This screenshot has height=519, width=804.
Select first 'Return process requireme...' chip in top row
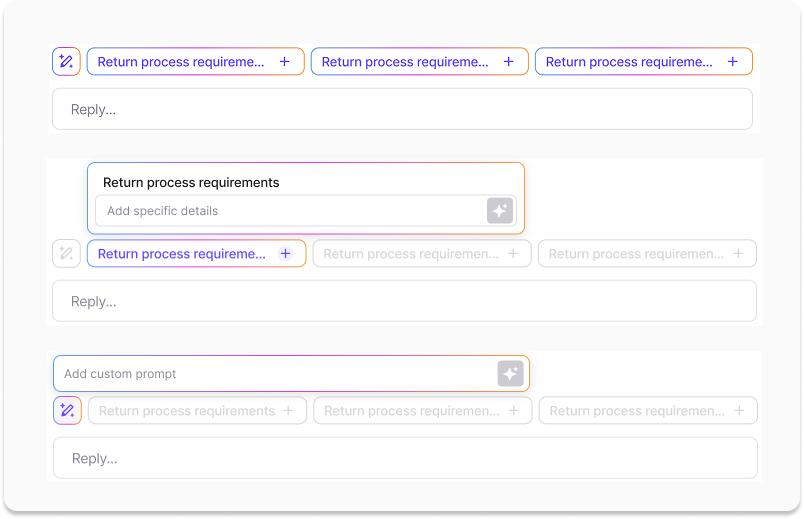coord(181,62)
